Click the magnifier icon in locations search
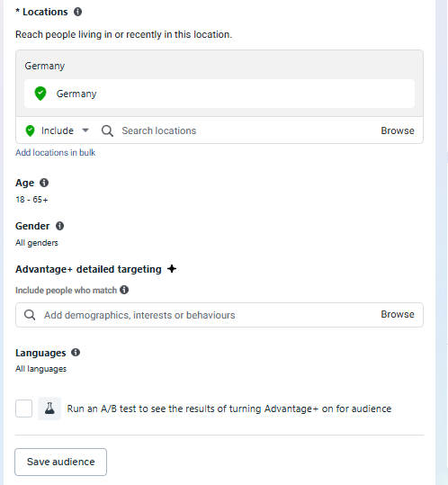The height and width of the screenshot is (485, 448). point(107,130)
